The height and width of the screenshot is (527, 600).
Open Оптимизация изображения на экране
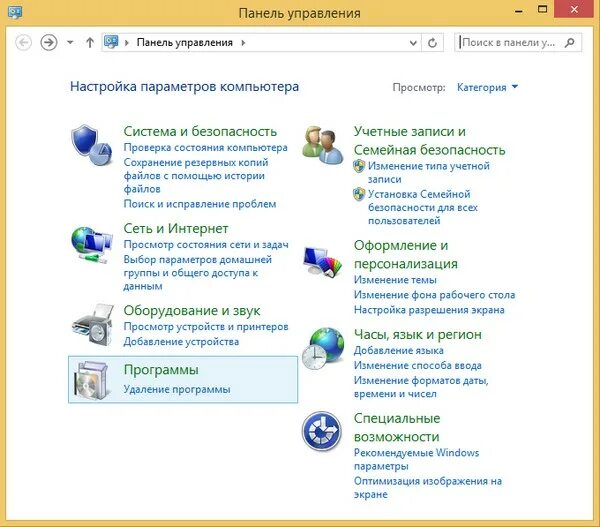428,488
